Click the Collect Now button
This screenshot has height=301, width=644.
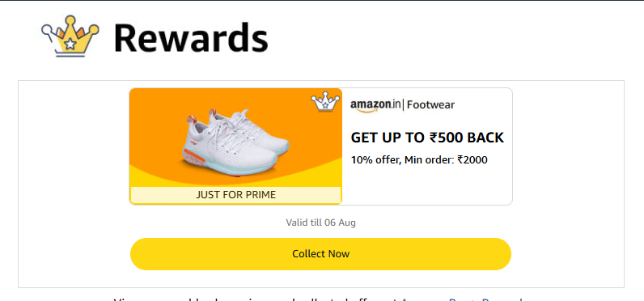[320, 254]
